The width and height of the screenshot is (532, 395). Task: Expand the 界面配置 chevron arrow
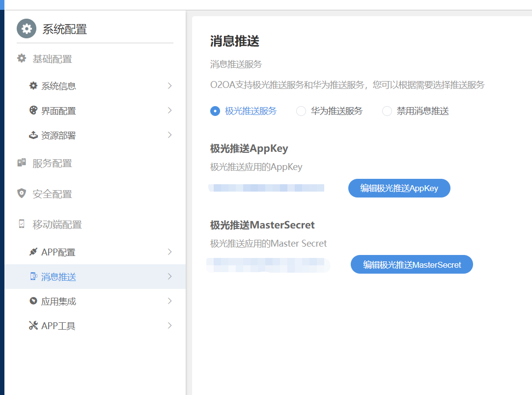click(x=169, y=111)
